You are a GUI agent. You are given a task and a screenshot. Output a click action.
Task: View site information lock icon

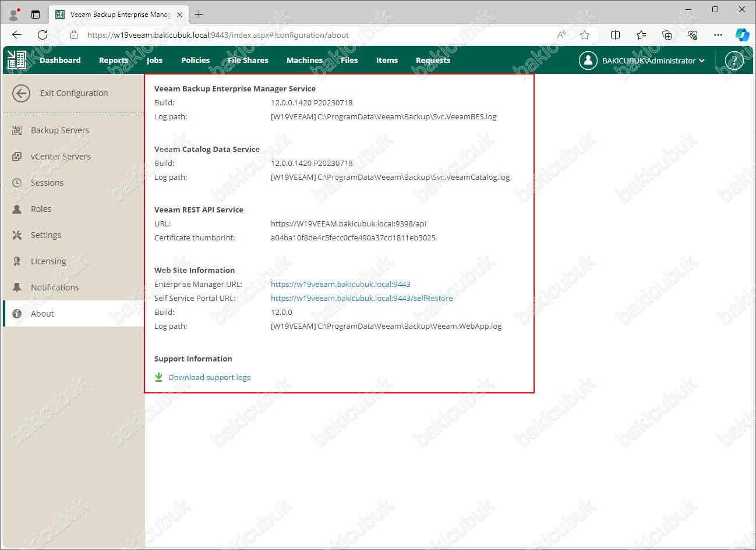74,35
